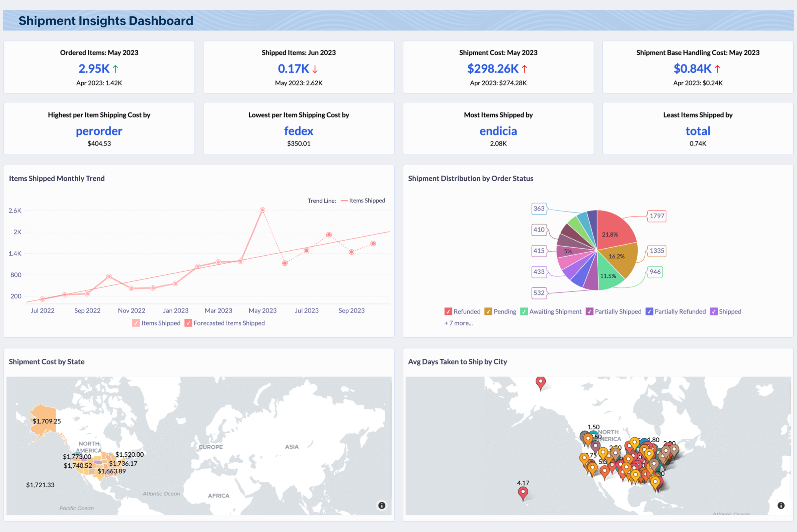Click 'total' least items shipped value

coord(698,131)
